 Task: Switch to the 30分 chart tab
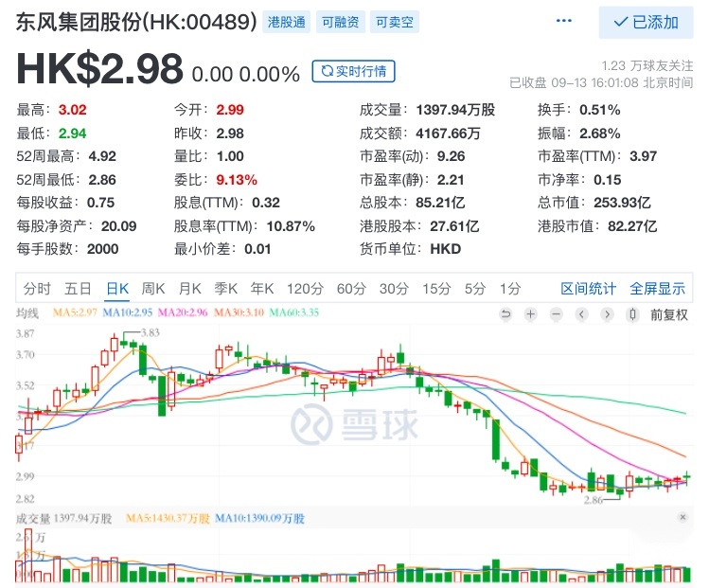[x=394, y=288]
